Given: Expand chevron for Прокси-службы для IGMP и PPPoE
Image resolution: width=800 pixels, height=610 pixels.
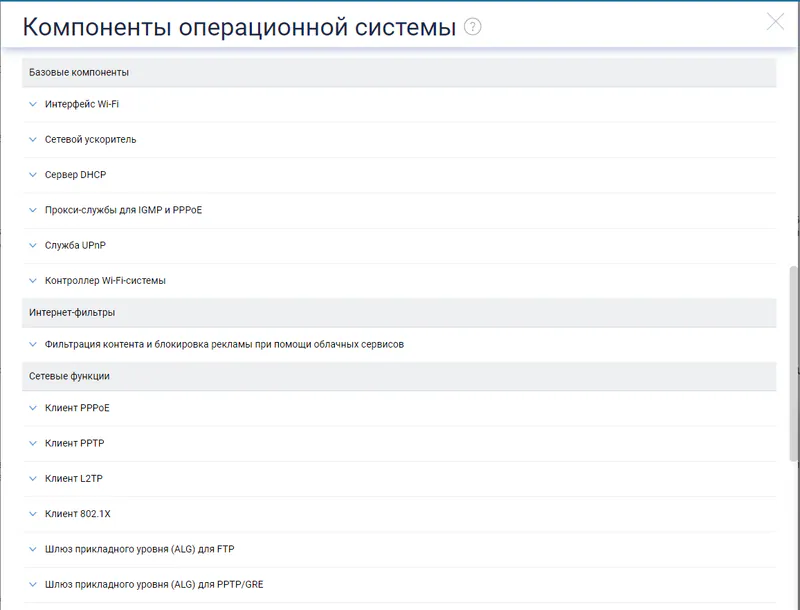Looking at the screenshot, I should click(x=33, y=210).
